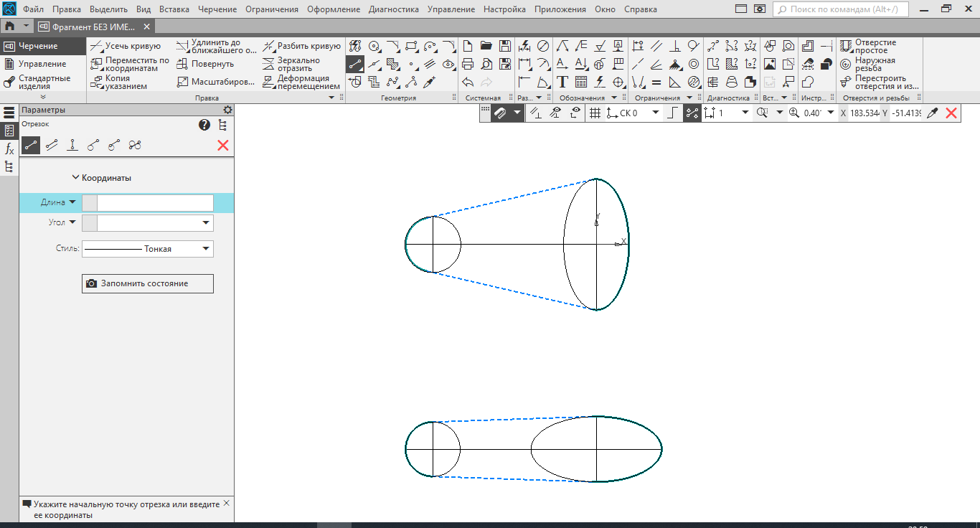Select the hatch fill tool
Screen dimensions: 980x528
[x=393, y=64]
